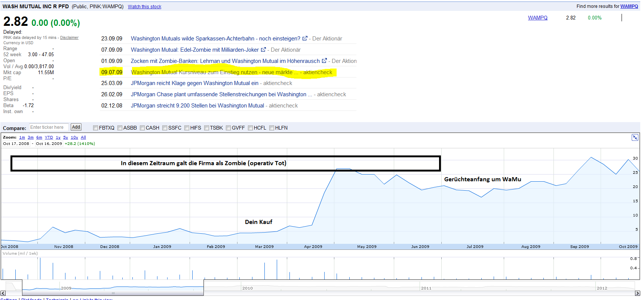This screenshot has width=644, height=300.
Task: Click the 52 week range value 3.00 - 47.05
Action: (x=41, y=55)
